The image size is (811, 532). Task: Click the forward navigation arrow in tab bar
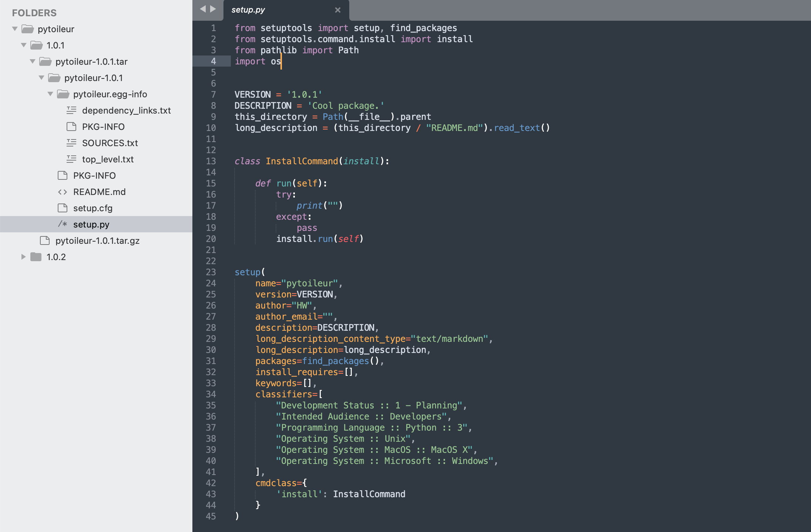tap(213, 9)
